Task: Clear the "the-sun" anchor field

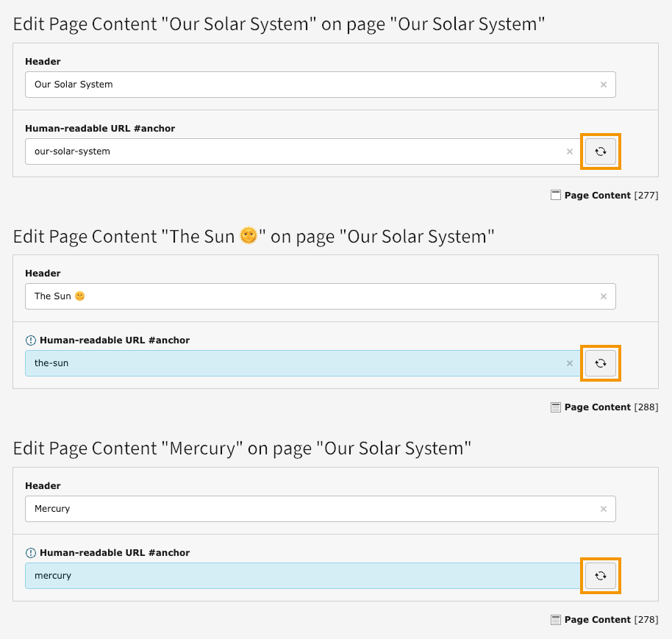Action: pos(570,363)
